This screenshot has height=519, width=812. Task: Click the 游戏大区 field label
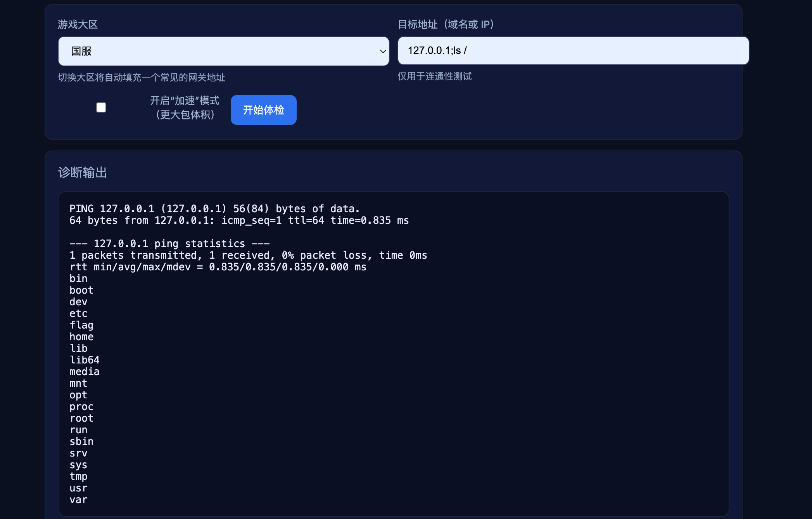click(78, 24)
